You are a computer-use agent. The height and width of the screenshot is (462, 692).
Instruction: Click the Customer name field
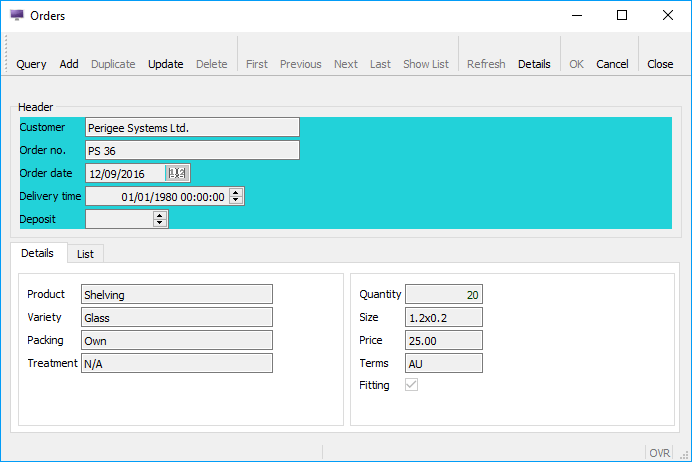(x=192, y=128)
